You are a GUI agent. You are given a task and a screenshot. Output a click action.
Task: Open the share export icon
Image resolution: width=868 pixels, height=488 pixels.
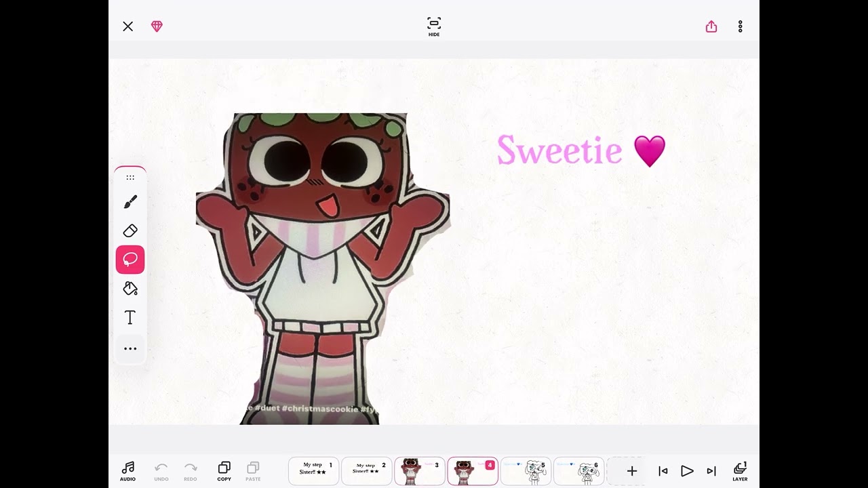point(711,26)
